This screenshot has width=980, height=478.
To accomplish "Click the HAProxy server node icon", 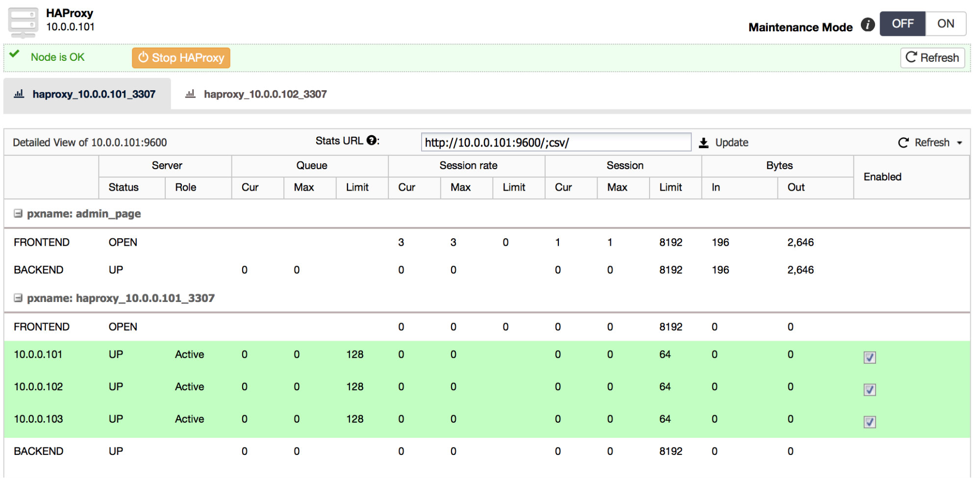I will [x=23, y=23].
